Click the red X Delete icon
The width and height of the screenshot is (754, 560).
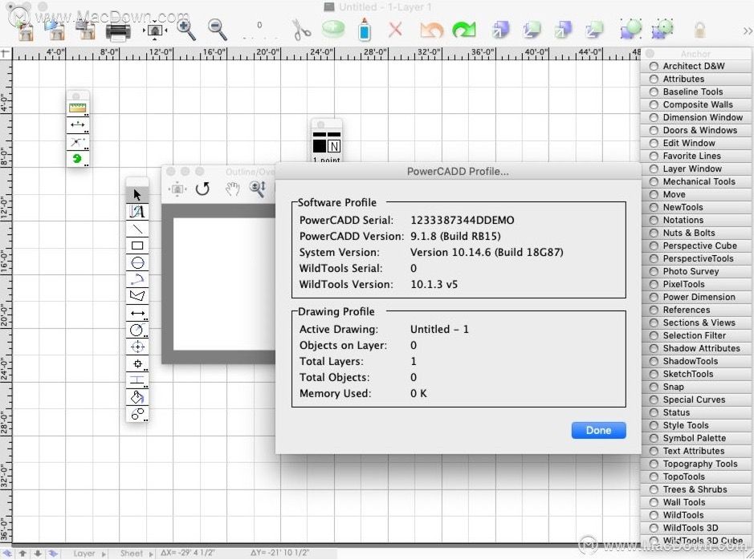tap(395, 30)
